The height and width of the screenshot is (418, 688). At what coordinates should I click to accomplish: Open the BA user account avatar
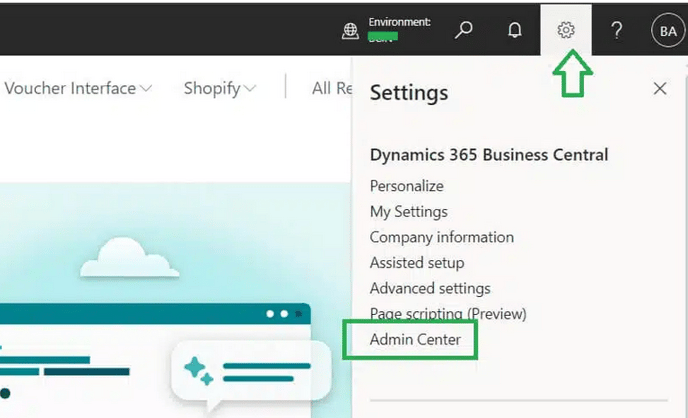[668, 30]
